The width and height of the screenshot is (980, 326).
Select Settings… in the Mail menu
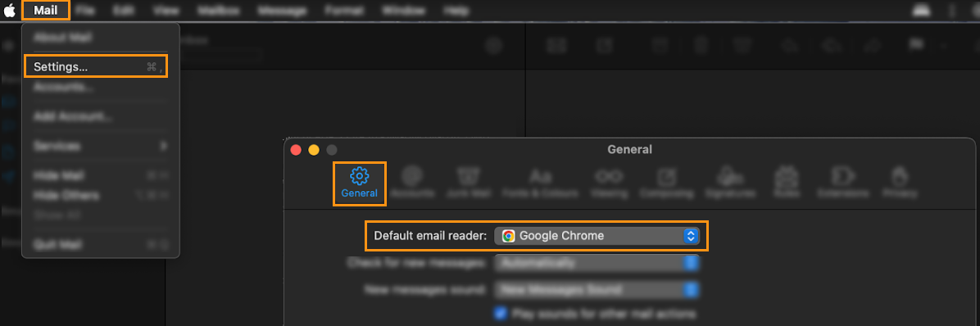96,66
